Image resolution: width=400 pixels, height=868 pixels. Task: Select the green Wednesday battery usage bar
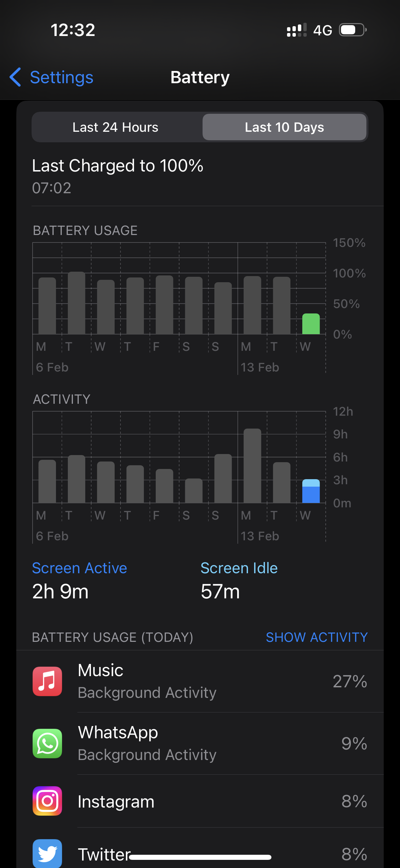pos(311,324)
